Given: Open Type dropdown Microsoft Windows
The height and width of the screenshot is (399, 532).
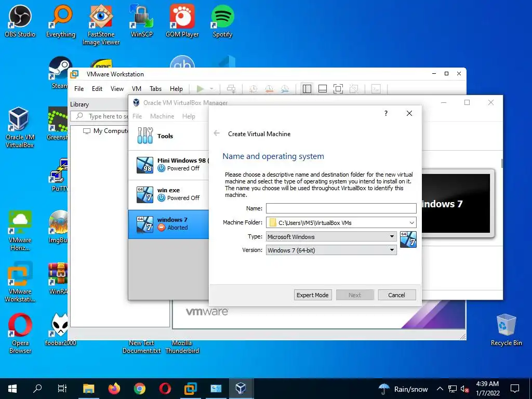Looking at the screenshot, I should [x=331, y=236].
